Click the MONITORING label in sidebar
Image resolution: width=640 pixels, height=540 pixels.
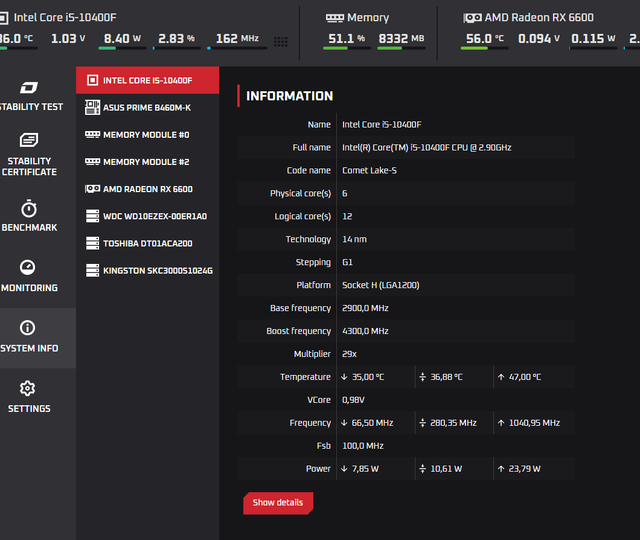29,288
